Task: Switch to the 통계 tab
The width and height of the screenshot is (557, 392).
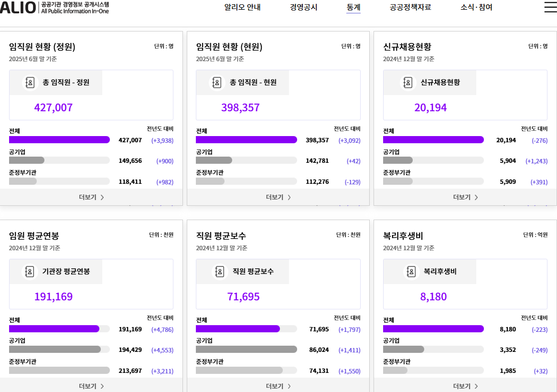Action: coord(353,8)
